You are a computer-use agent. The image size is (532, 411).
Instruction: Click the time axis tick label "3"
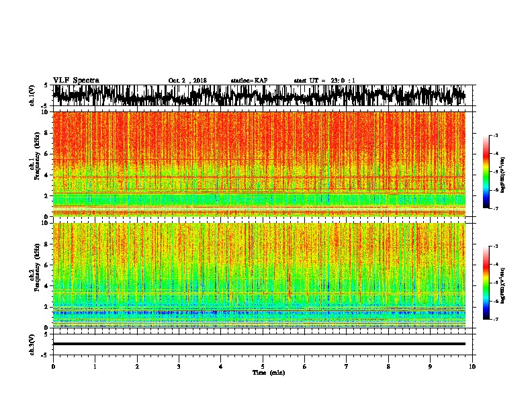coord(179,367)
